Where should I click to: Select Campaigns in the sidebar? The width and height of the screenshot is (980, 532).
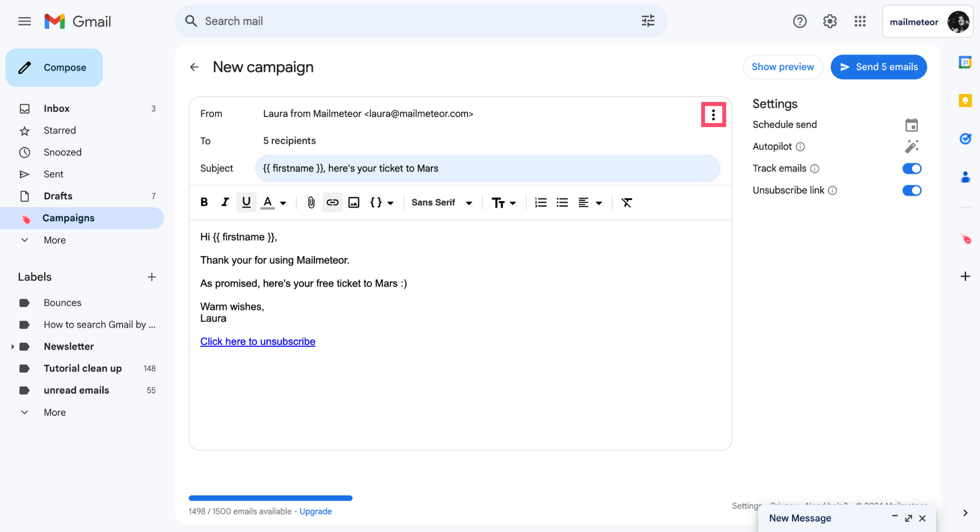(x=83, y=218)
